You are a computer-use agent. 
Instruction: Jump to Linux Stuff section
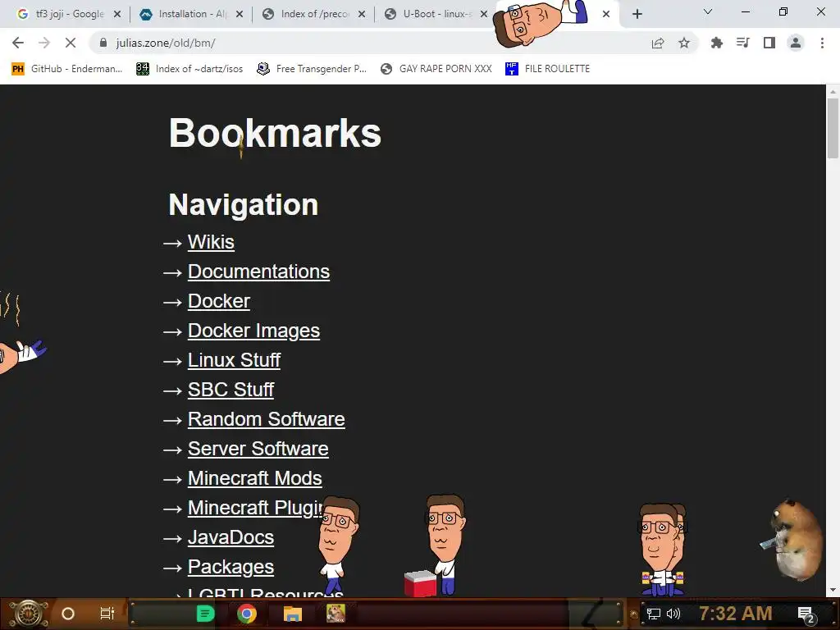234,360
